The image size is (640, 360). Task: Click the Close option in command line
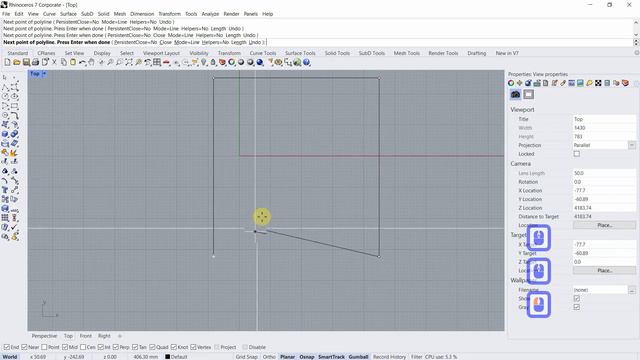[x=165, y=42]
